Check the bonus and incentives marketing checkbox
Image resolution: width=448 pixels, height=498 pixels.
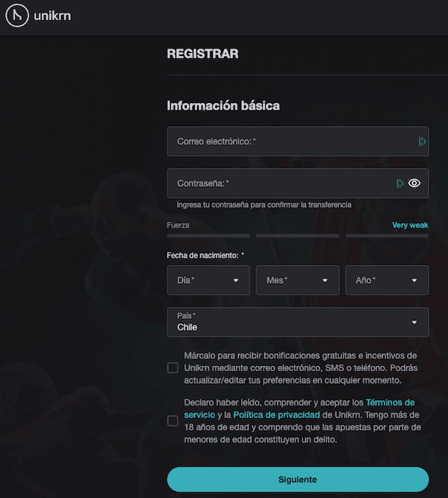[x=172, y=368]
